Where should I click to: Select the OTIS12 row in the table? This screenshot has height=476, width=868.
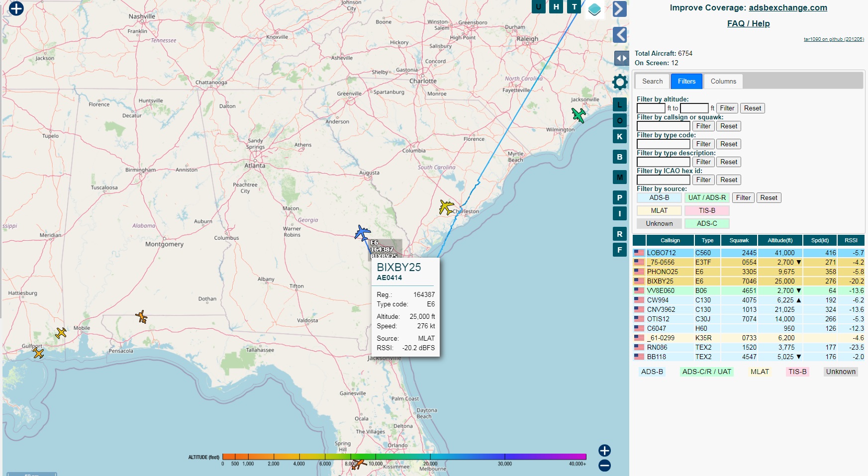click(749, 319)
